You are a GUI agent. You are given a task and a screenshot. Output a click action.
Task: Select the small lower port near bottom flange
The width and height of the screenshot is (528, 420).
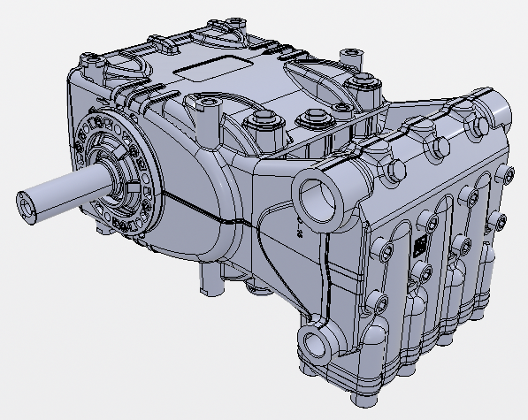click(x=316, y=346)
